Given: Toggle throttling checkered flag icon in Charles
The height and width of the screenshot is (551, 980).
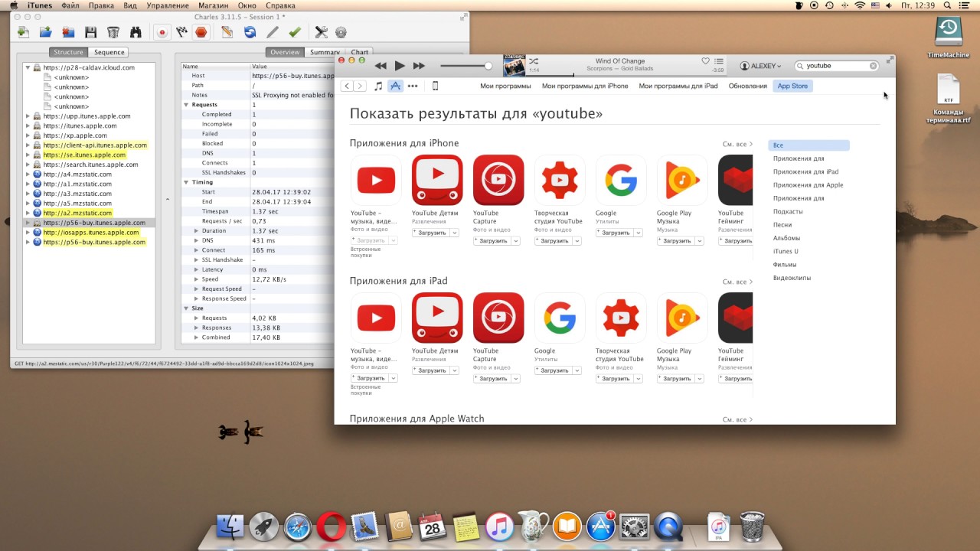Looking at the screenshot, I should click(181, 32).
